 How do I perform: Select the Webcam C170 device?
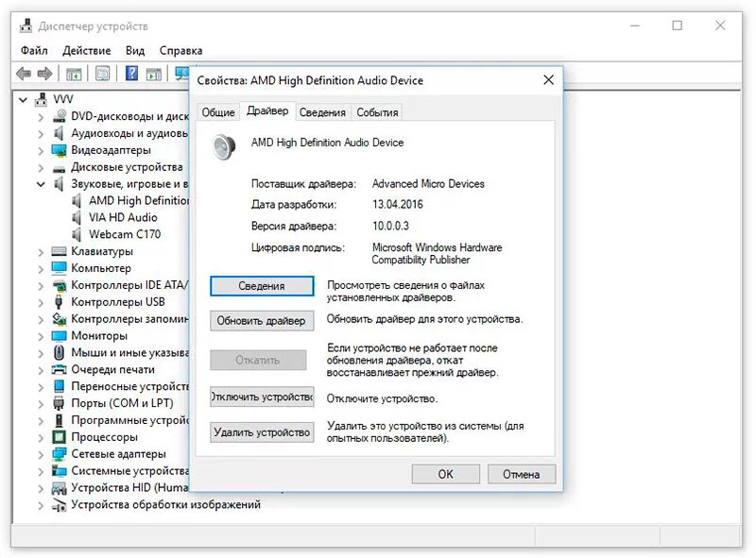coord(125,234)
